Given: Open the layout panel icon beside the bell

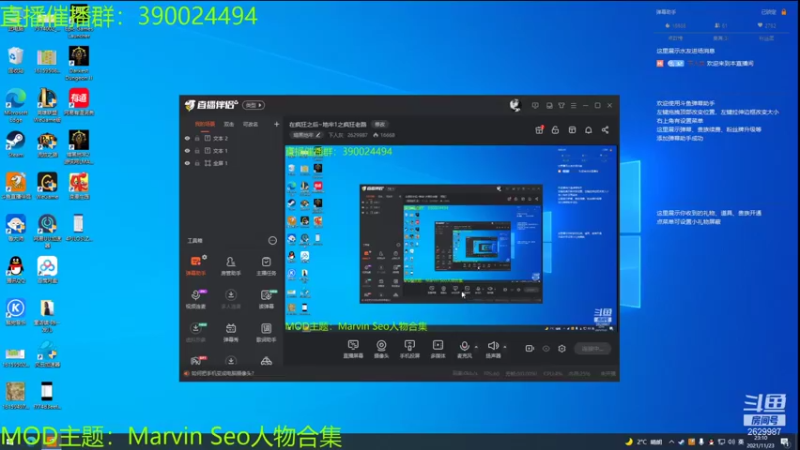Looking at the screenshot, I should click(x=572, y=130).
